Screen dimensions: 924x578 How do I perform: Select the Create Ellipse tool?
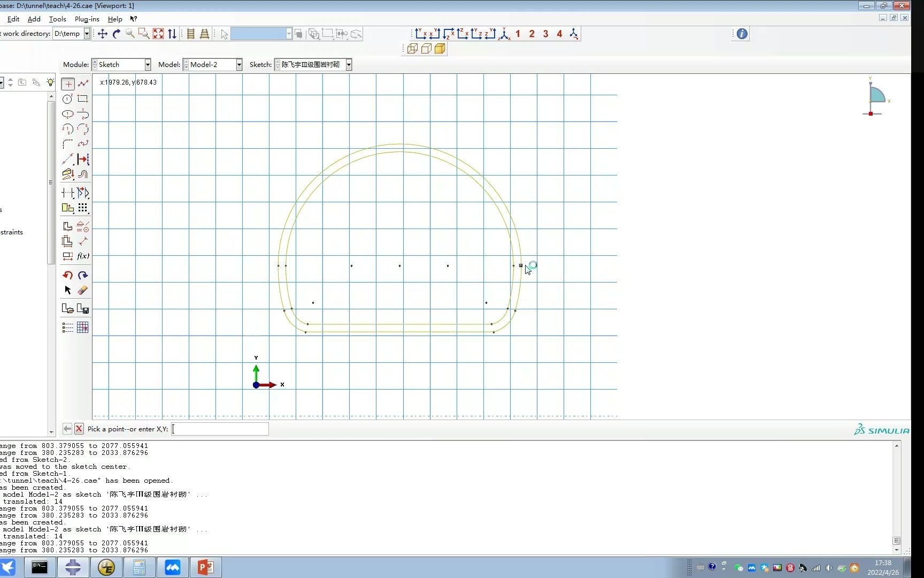68,114
